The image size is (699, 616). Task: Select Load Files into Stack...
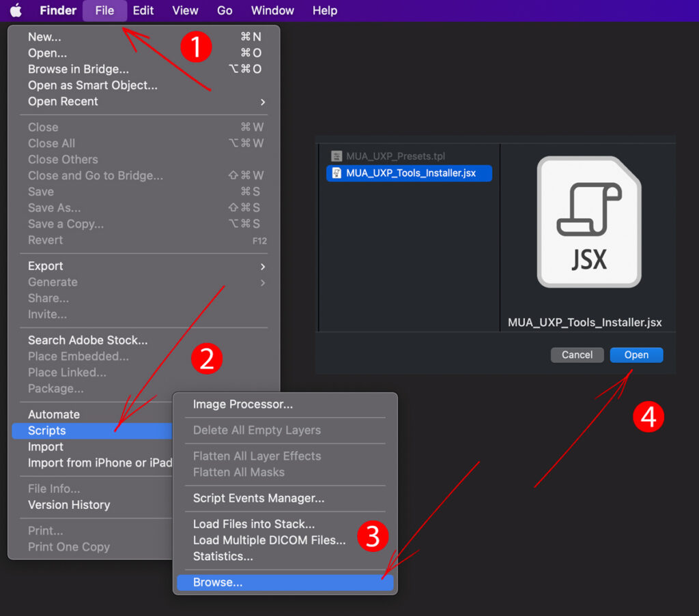click(x=285, y=524)
